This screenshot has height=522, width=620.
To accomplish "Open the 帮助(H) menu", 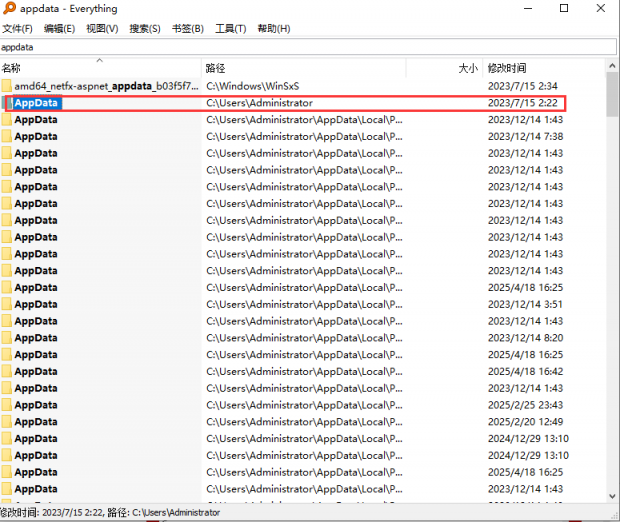I will tap(274, 28).
